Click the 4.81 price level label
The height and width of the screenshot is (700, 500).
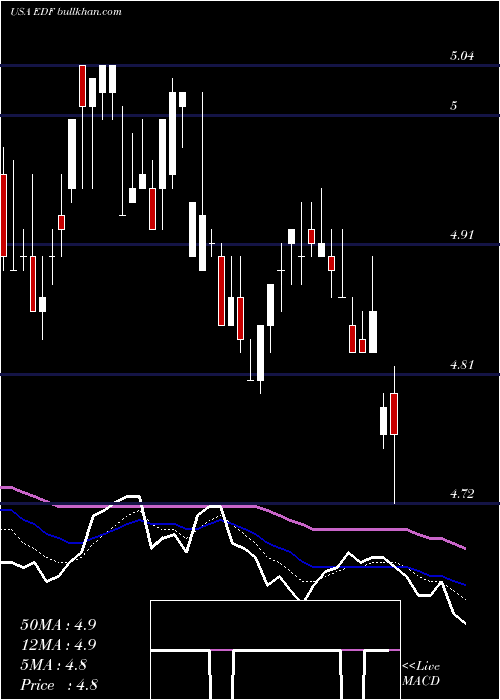pos(462,365)
